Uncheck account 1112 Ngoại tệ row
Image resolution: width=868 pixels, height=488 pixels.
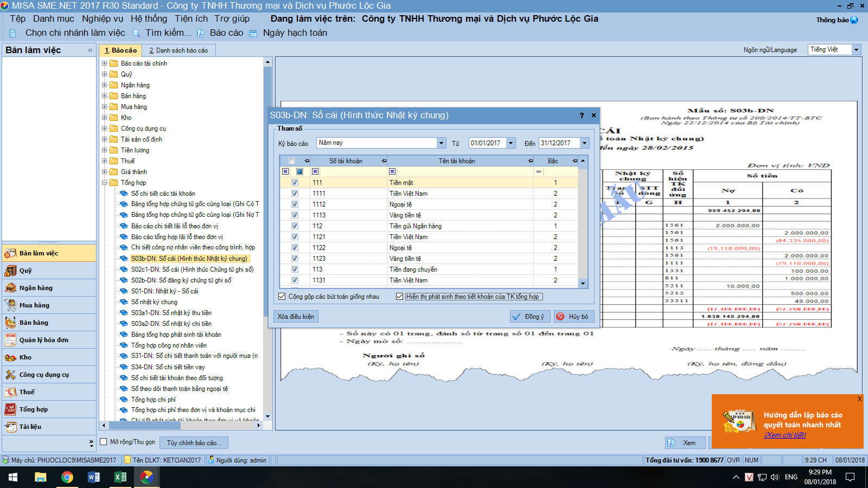295,204
